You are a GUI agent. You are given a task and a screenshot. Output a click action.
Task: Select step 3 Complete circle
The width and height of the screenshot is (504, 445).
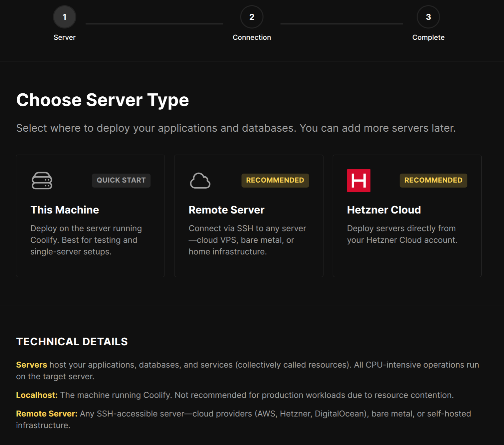[x=428, y=17]
